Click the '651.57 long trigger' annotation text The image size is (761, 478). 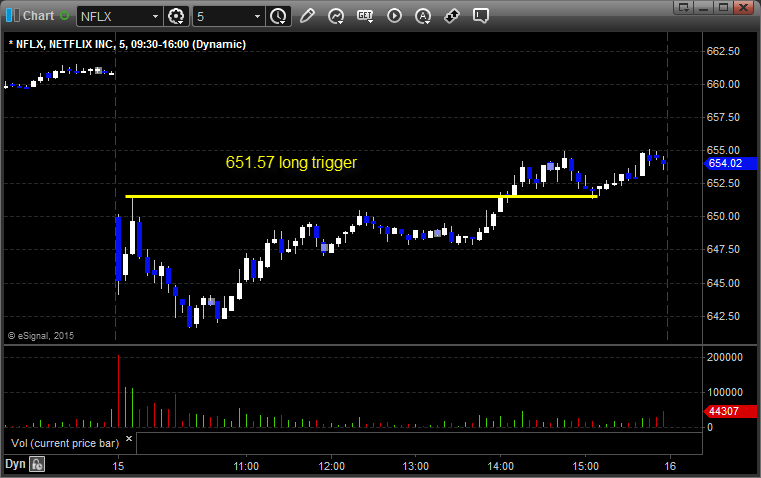pyautogui.click(x=291, y=162)
